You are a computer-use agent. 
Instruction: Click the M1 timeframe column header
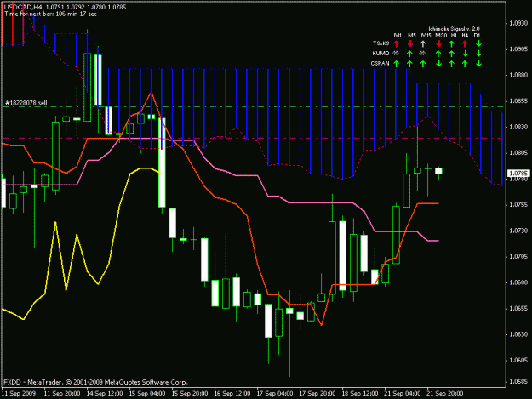click(398, 35)
